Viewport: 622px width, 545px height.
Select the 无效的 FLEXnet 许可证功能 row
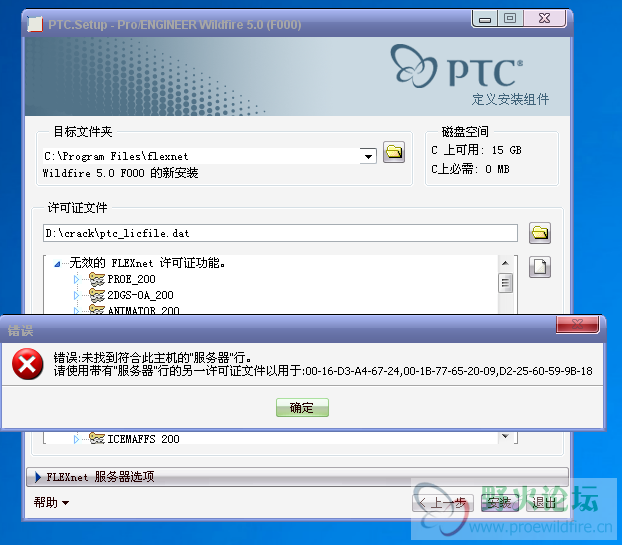tap(147, 263)
